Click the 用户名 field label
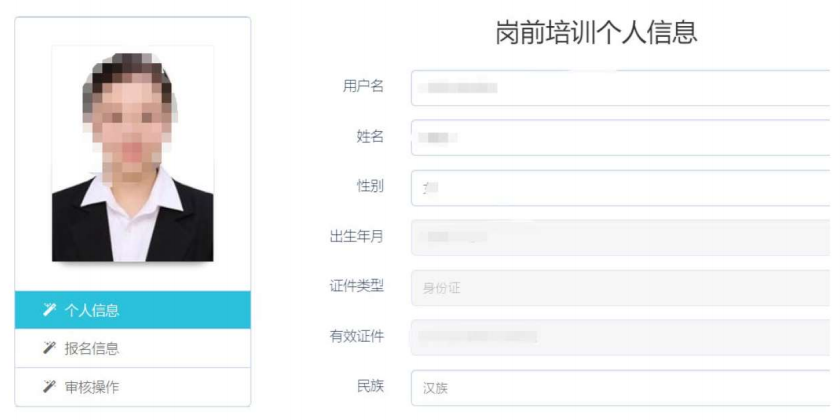Screen dimensions: 840x420 tap(364, 87)
